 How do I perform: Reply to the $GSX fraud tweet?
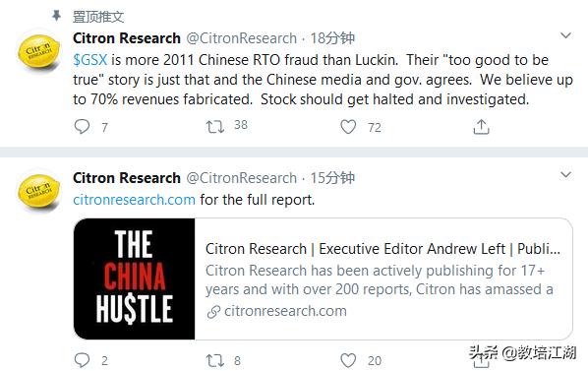click(x=82, y=127)
